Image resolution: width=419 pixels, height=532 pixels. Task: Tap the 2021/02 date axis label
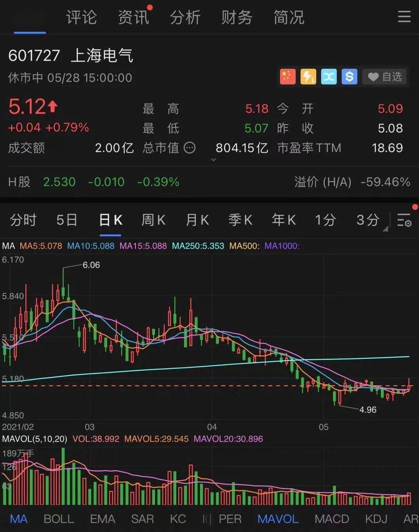18,427
